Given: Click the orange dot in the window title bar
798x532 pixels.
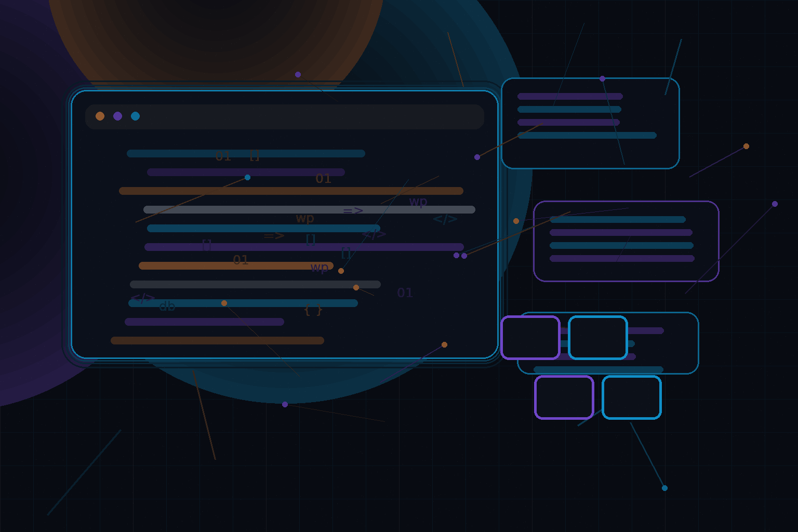Looking at the screenshot, I should tap(100, 116).
